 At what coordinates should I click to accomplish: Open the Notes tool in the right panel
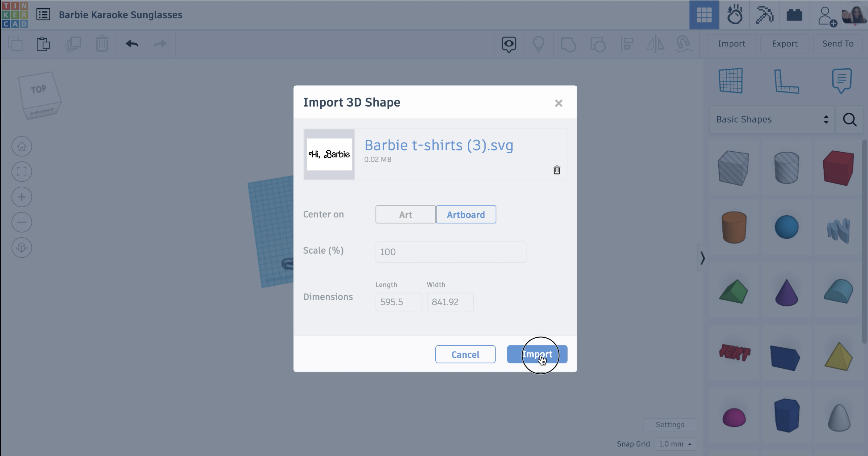pyautogui.click(x=841, y=81)
